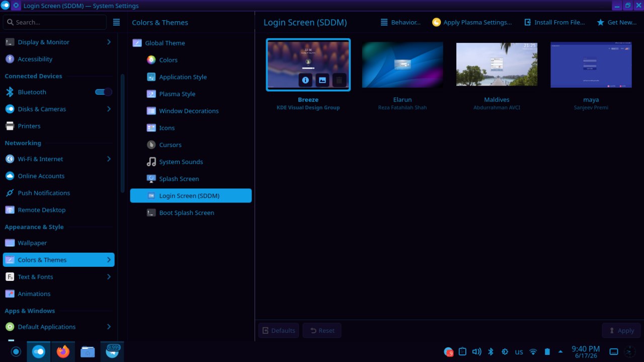
Task: Expand the Text & Fonts chevron
Action: 109,277
